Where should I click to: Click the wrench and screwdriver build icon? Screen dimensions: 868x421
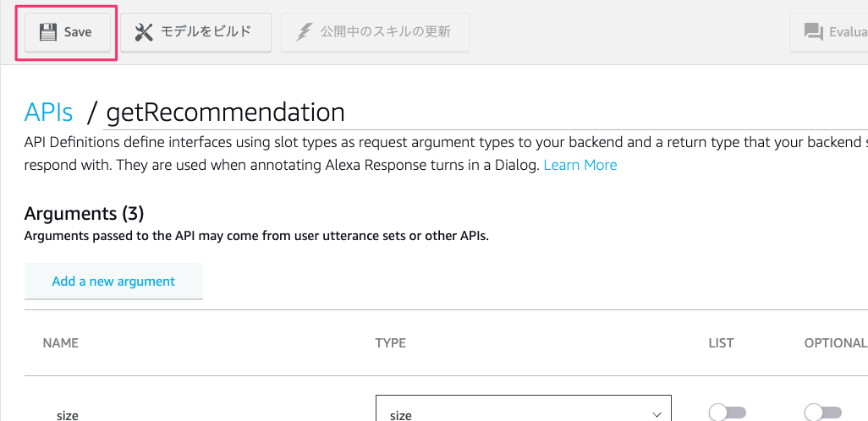click(x=145, y=32)
